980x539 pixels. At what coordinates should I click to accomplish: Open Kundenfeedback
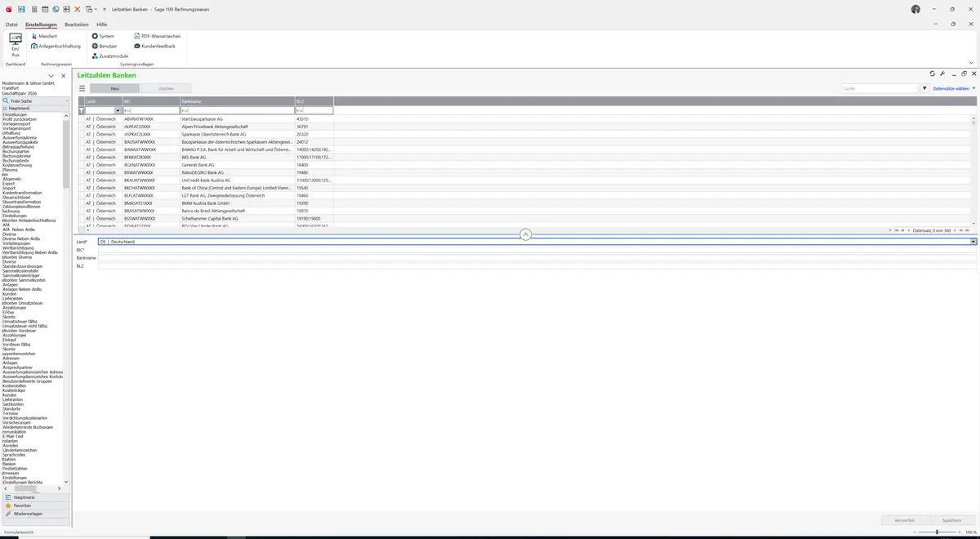(x=154, y=46)
